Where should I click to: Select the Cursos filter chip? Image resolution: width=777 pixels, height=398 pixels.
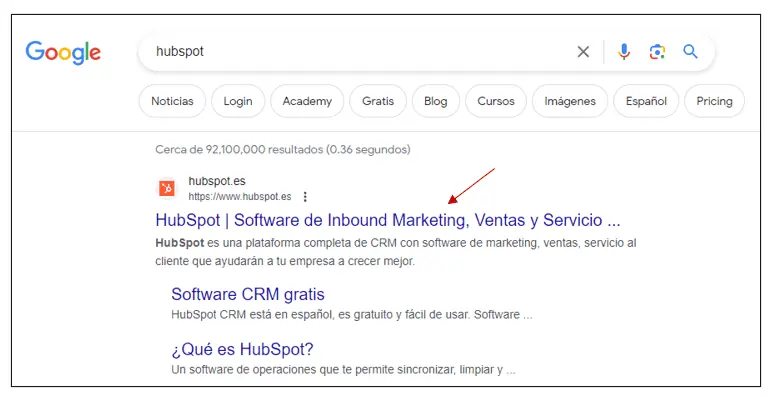pyautogui.click(x=496, y=101)
